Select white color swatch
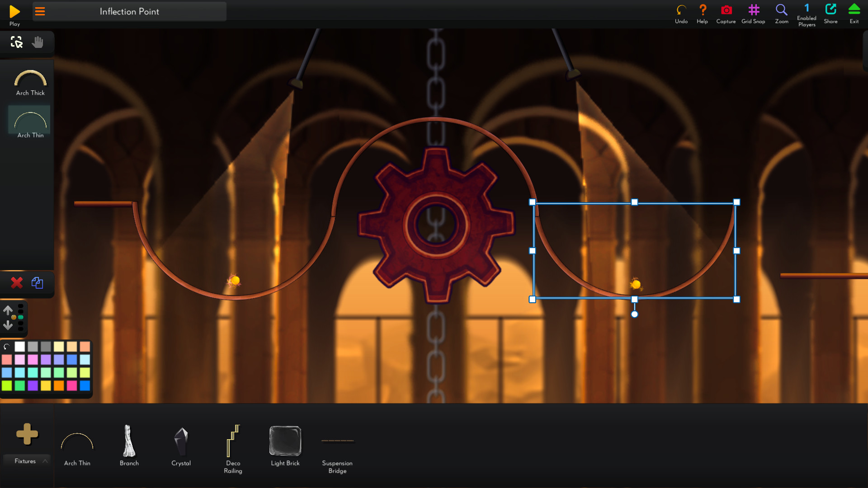The image size is (868, 488). pyautogui.click(x=20, y=346)
